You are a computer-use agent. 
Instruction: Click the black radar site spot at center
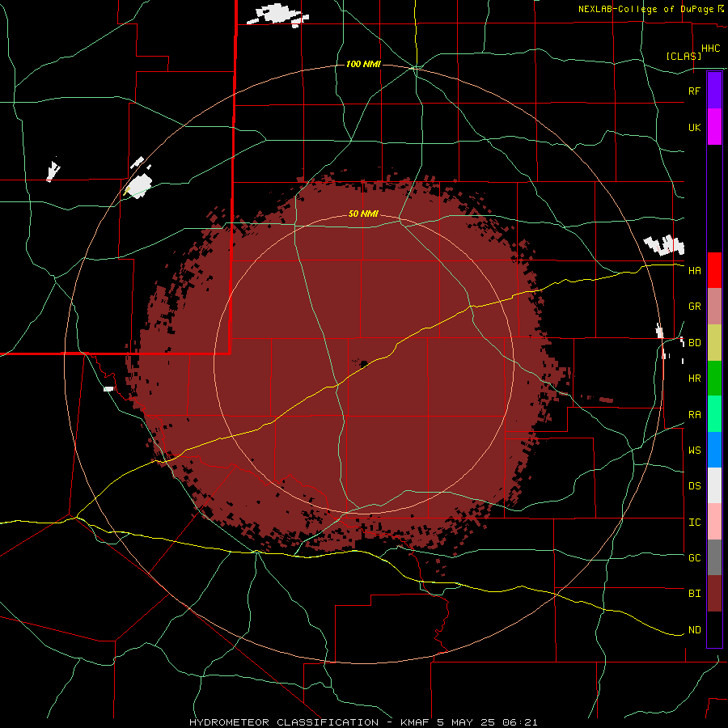(363, 363)
